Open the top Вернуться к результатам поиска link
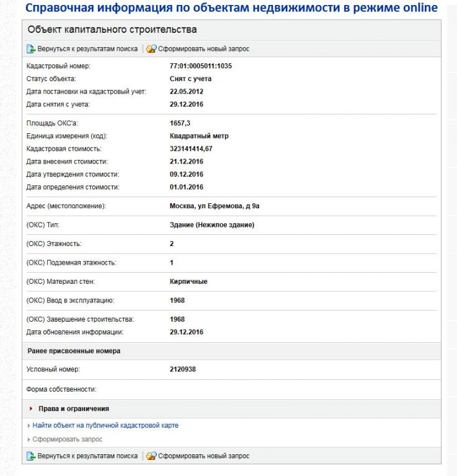 [x=87, y=49]
